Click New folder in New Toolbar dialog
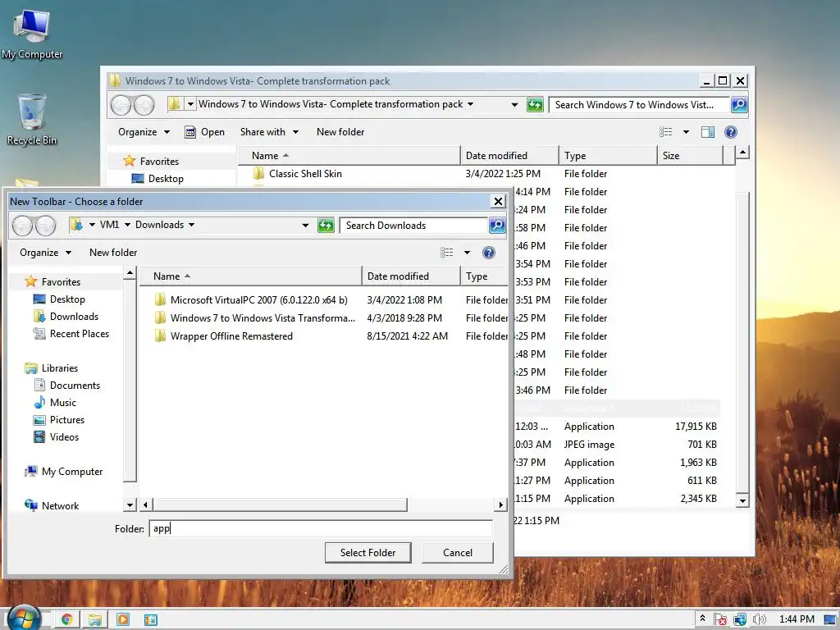 click(113, 253)
